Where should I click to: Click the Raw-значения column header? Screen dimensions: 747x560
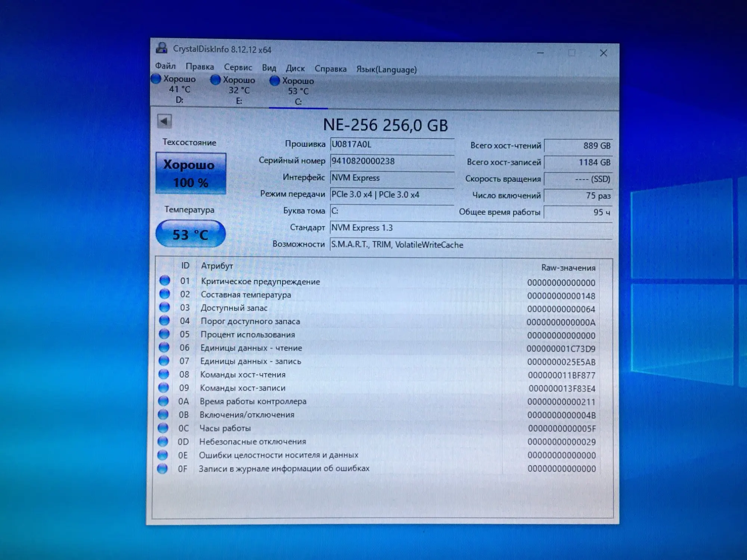coord(568,268)
